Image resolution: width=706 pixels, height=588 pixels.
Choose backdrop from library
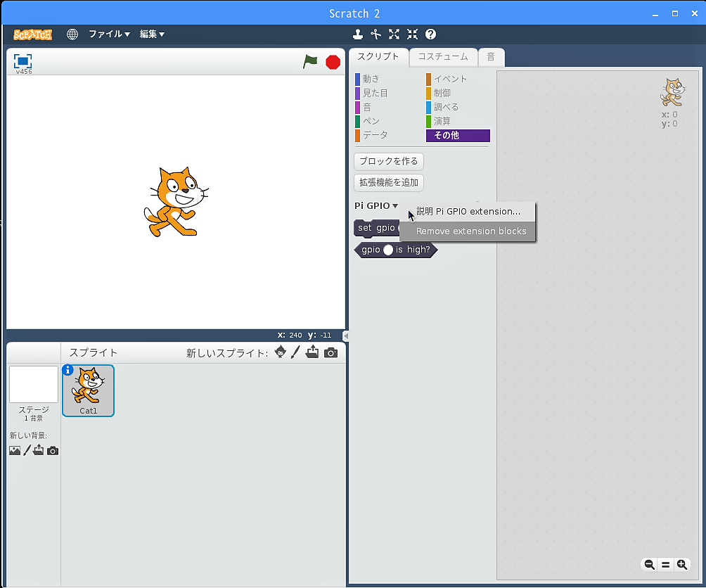[15, 450]
